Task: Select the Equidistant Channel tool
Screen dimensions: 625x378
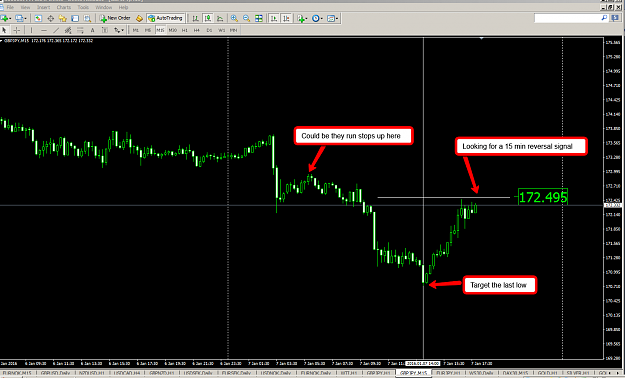Action: point(68,30)
